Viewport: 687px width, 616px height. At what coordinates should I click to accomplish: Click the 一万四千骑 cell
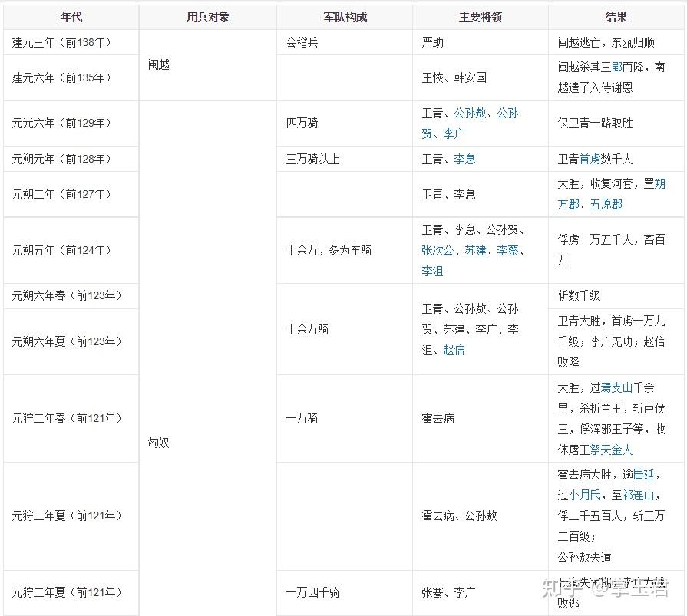(345, 593)
